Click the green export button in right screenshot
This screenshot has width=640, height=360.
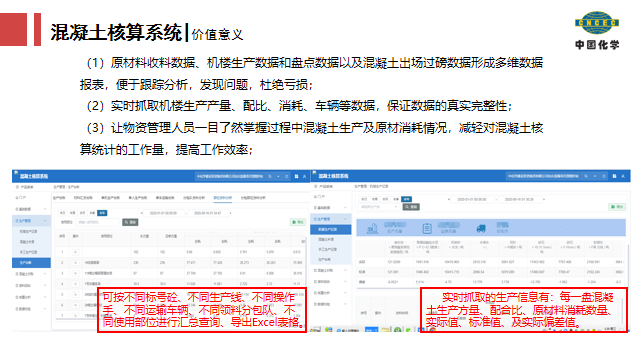(x=617, y=207)
